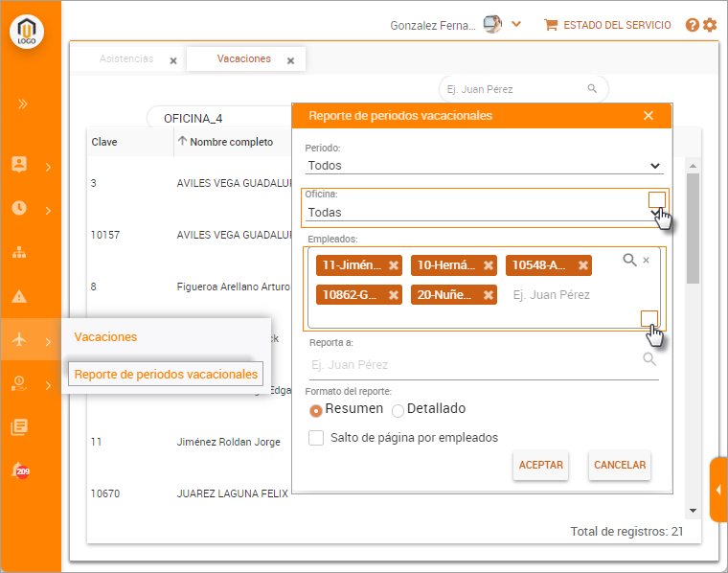This screenshot has width=728, height=573.
Task: Click the warning triangle sidebar icon
Action: pyautogui.click(x=19, y=296)
